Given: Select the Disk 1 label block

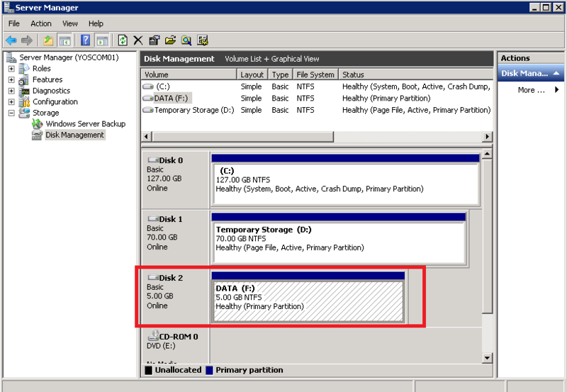Looking at the screenshot, I should (175, 238).
